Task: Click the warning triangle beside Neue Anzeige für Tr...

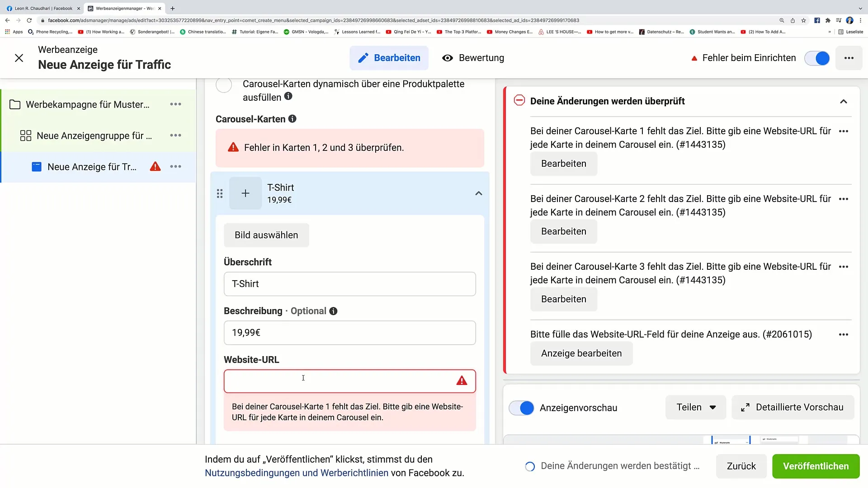Action: (155, 167)
